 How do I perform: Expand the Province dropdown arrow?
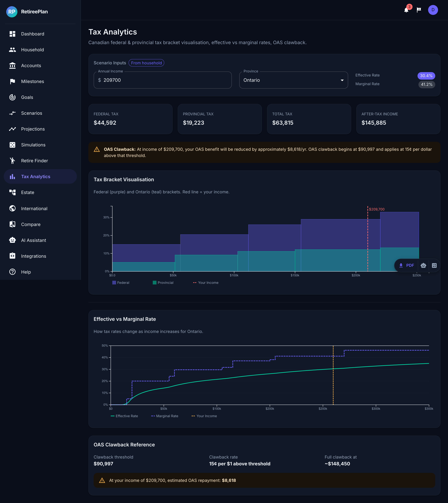pos(342,80)
